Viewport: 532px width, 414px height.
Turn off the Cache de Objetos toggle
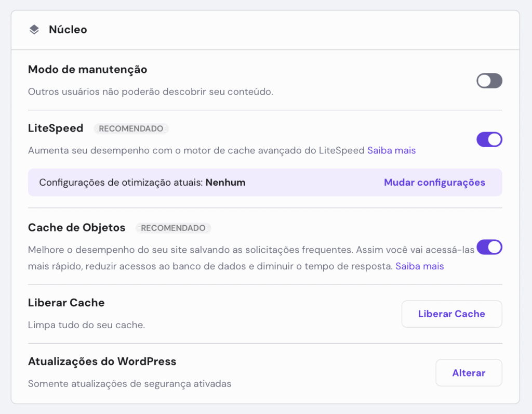(489, 247)
